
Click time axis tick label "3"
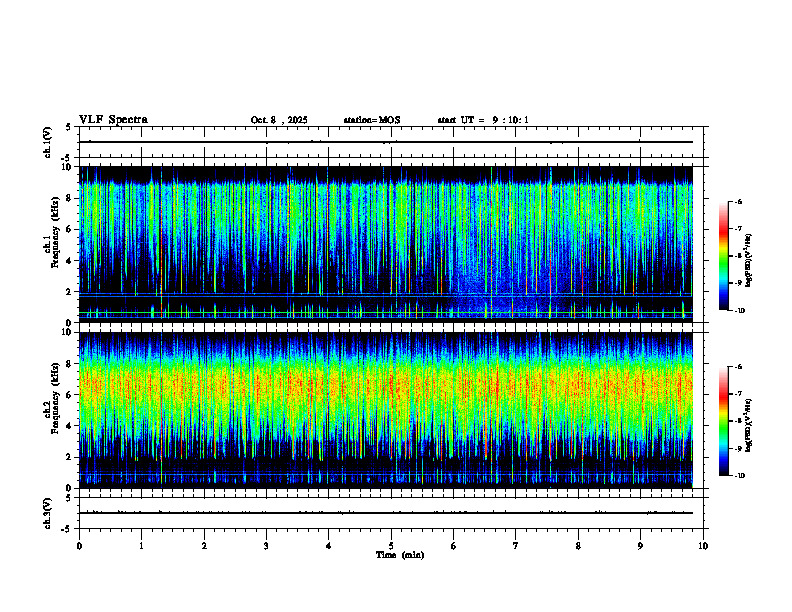coord(266,546)
